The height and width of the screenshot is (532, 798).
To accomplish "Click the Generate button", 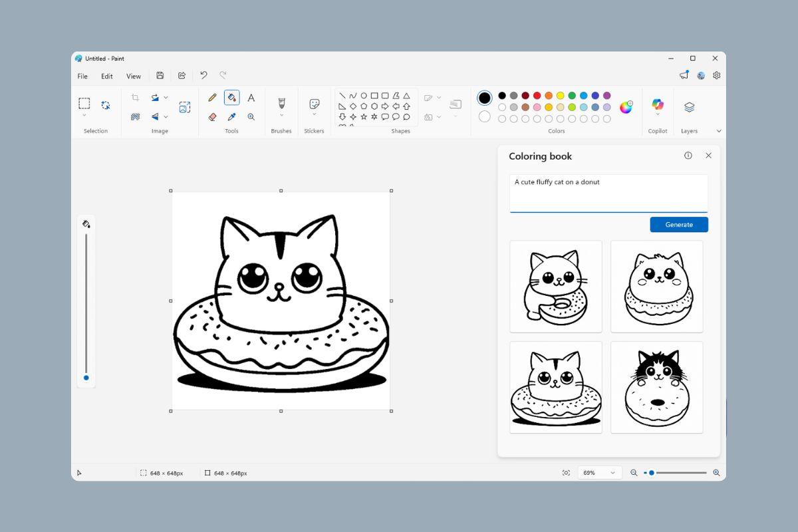I will pos(678,225).
